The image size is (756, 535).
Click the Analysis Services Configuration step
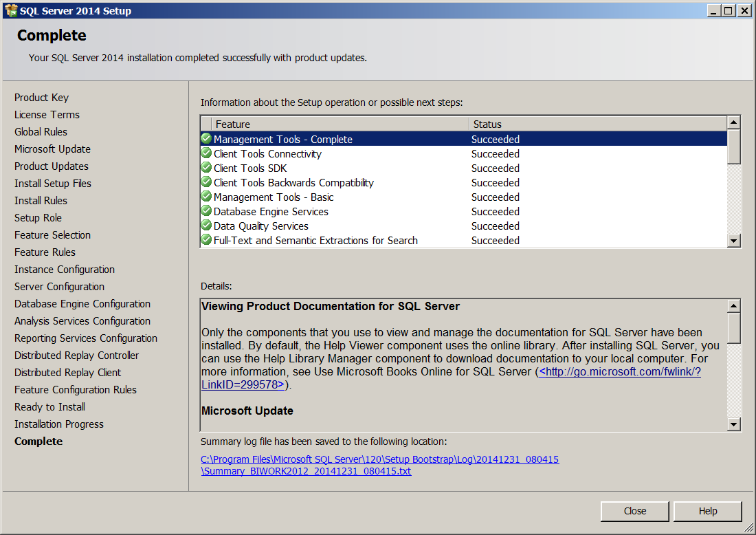tap(82, 321)
